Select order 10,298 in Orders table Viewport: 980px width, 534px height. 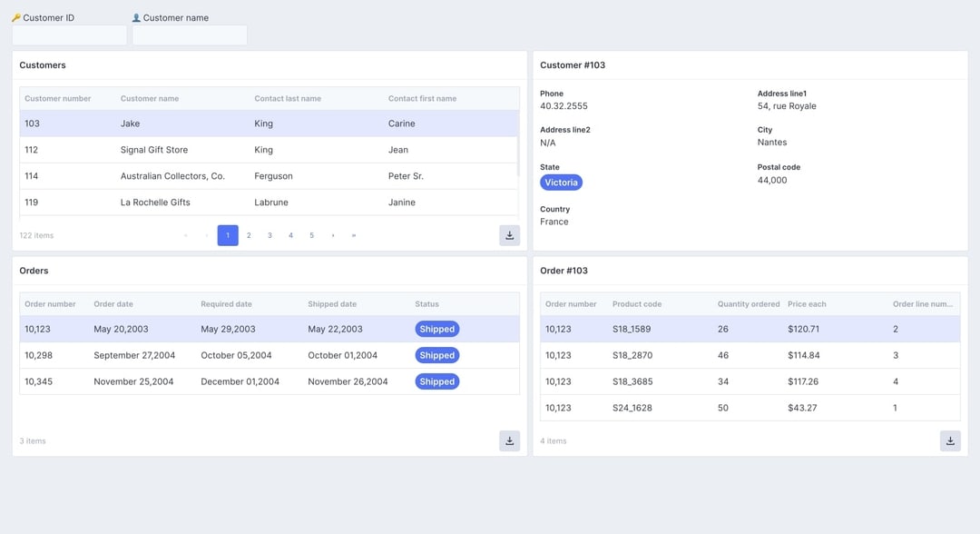[x=269, y=355]
